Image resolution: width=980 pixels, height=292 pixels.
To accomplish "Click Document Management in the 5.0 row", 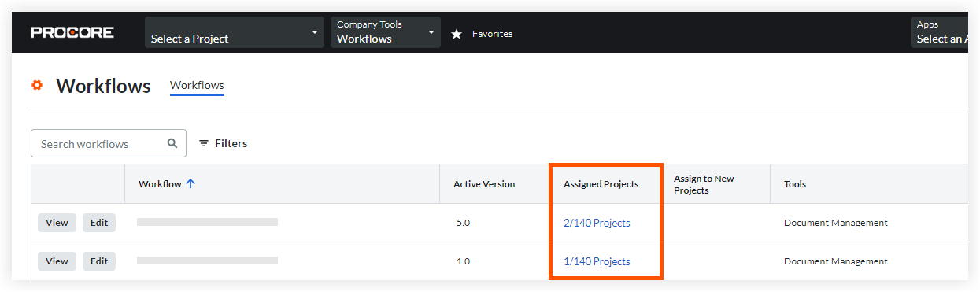I will [836, 223].
